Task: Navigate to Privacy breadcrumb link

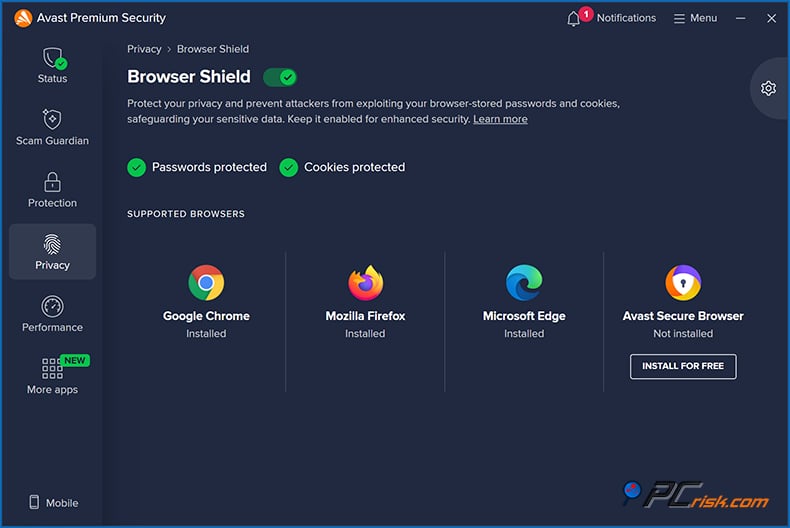Action: click(x=144, y=49)
